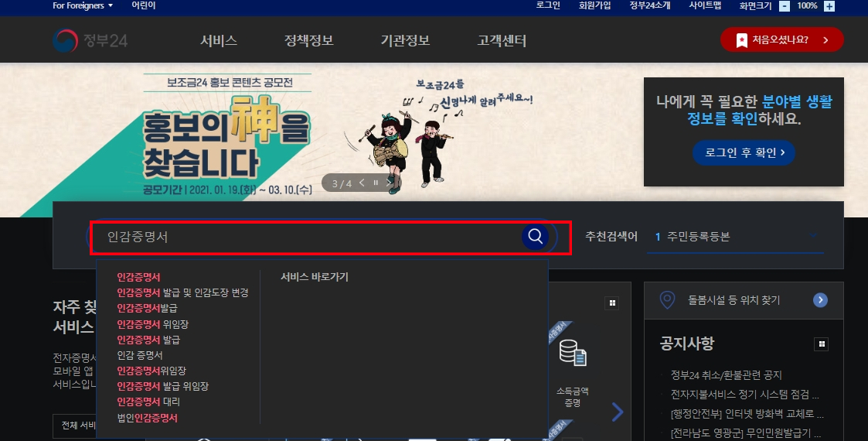Open For Foreigners dropdown
Image resolution: width=868 pixels, height=441 pixels.
(x=83, y=5)
